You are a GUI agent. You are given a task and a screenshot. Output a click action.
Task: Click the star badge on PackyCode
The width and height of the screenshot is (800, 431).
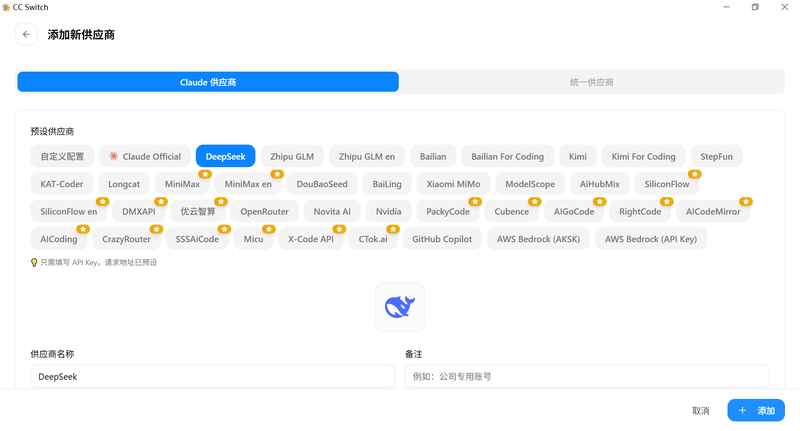coord(475,202)
